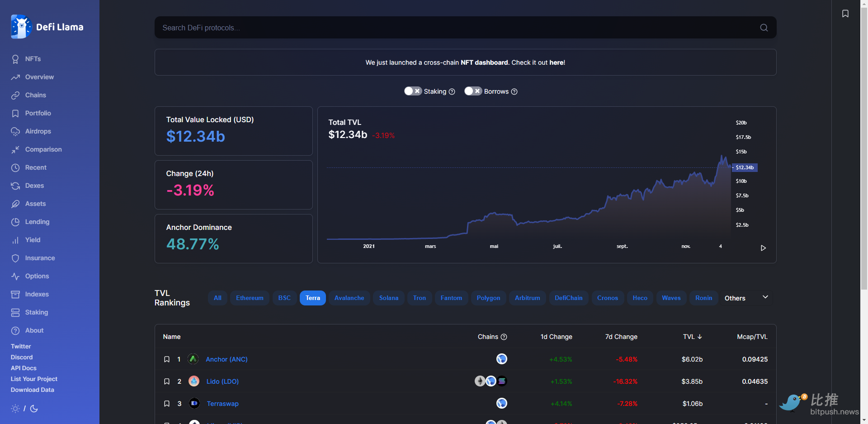Select the Ronin chain tab
868x424 pixels.
[704, 298]
